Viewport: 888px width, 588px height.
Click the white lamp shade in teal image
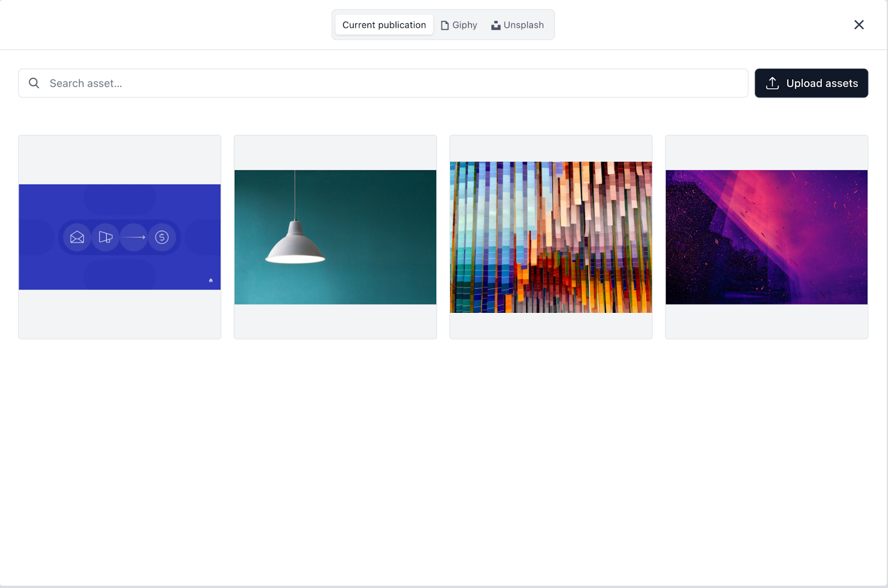point(295,247)
